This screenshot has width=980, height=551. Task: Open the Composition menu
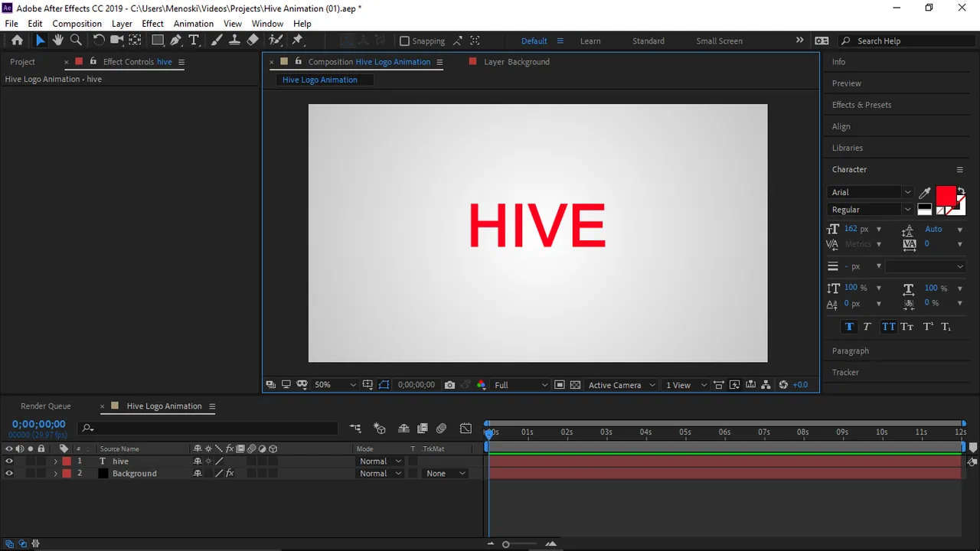77,24
